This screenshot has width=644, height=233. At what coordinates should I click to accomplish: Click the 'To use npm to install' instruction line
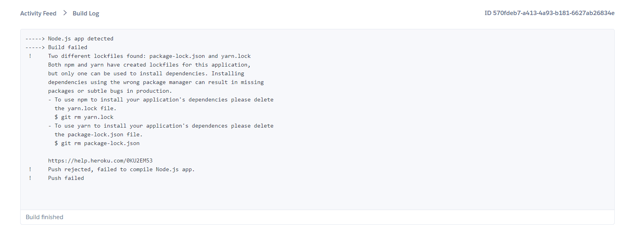161,99
